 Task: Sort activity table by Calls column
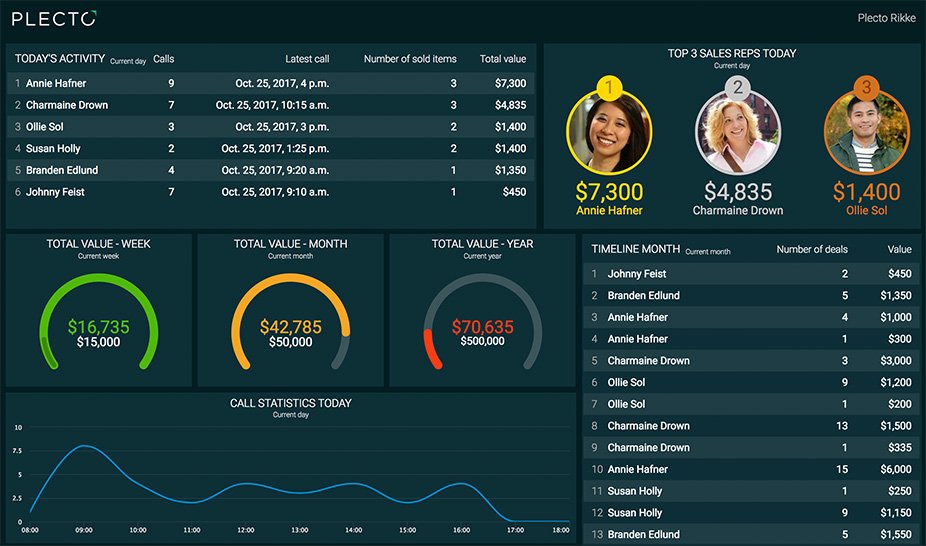164,59
